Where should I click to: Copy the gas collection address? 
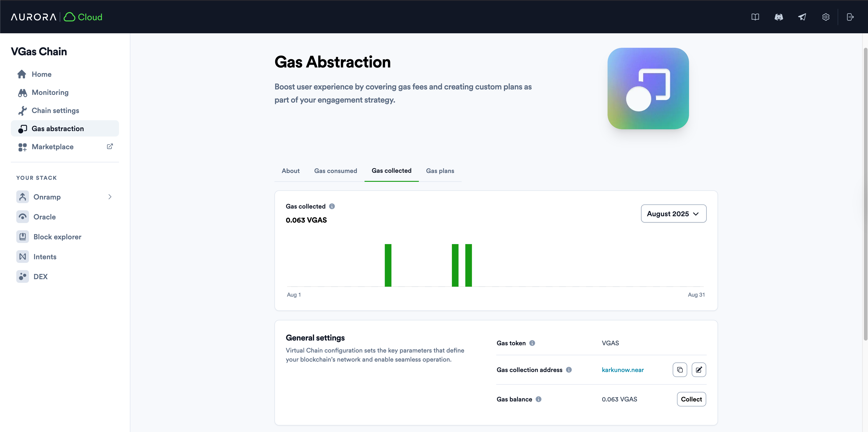point(680,370)
